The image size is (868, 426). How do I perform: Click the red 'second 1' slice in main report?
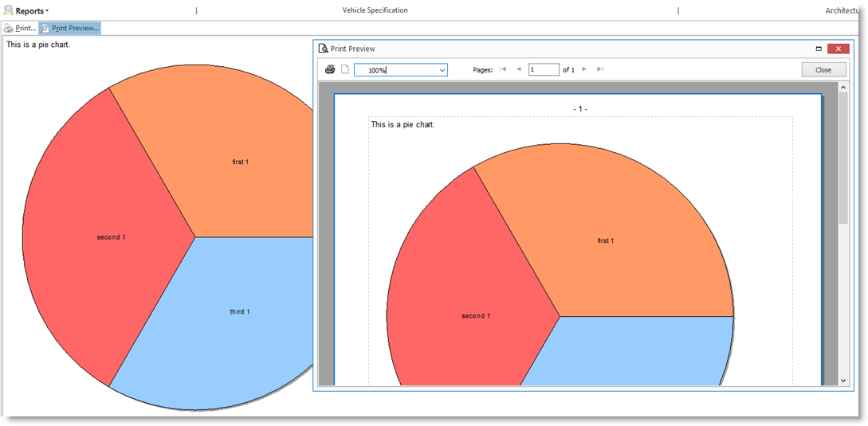[112, 236]
